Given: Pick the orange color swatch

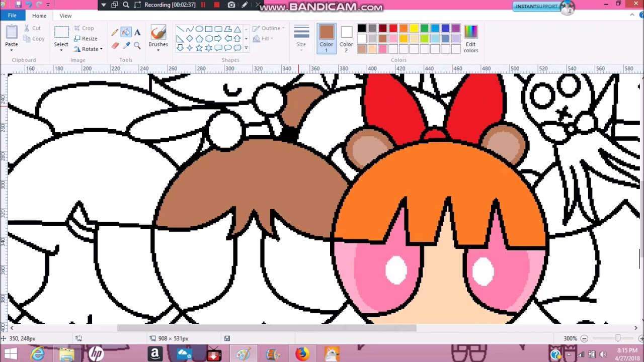Looking at the screenshot, I should tap(404, 28).
